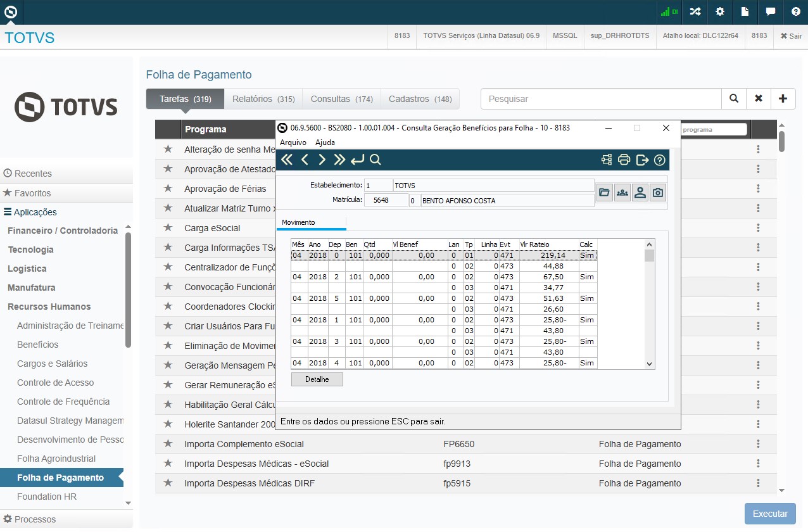Toggle favorite star for Aprovação de Férias
The image size is (808, 532).
(168, 189)
